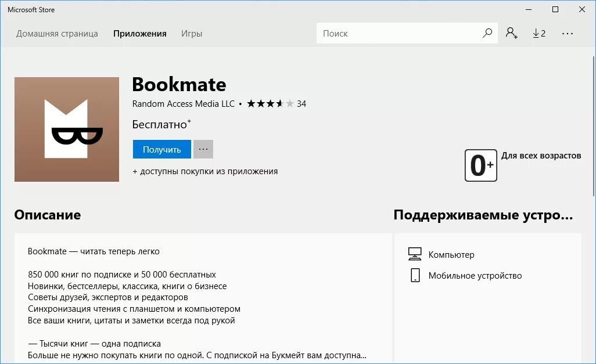This screenshot has height=364, width=596.
Task: Click 'Больше не нужно покупать книги' line
Action: (197, 355)
